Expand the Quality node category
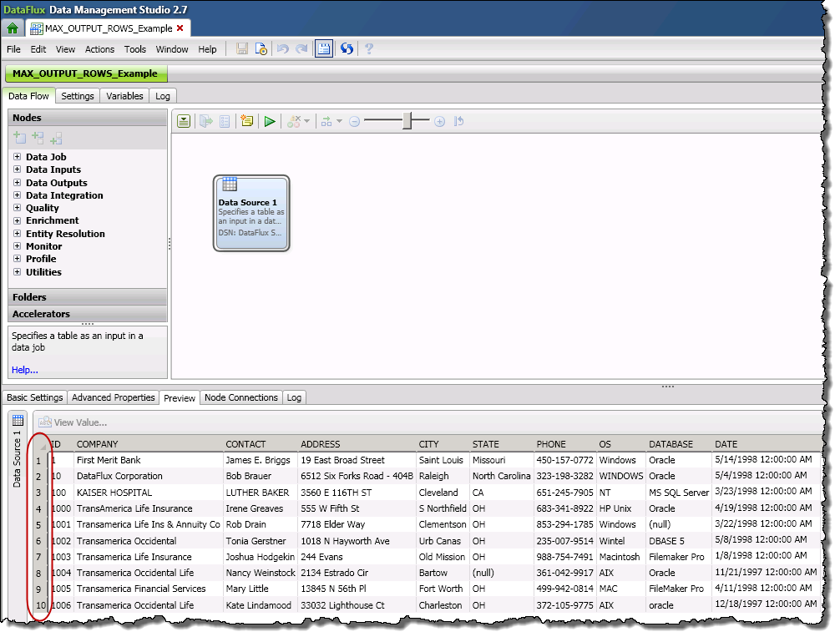Screen dimensions: 840x637 17,208
